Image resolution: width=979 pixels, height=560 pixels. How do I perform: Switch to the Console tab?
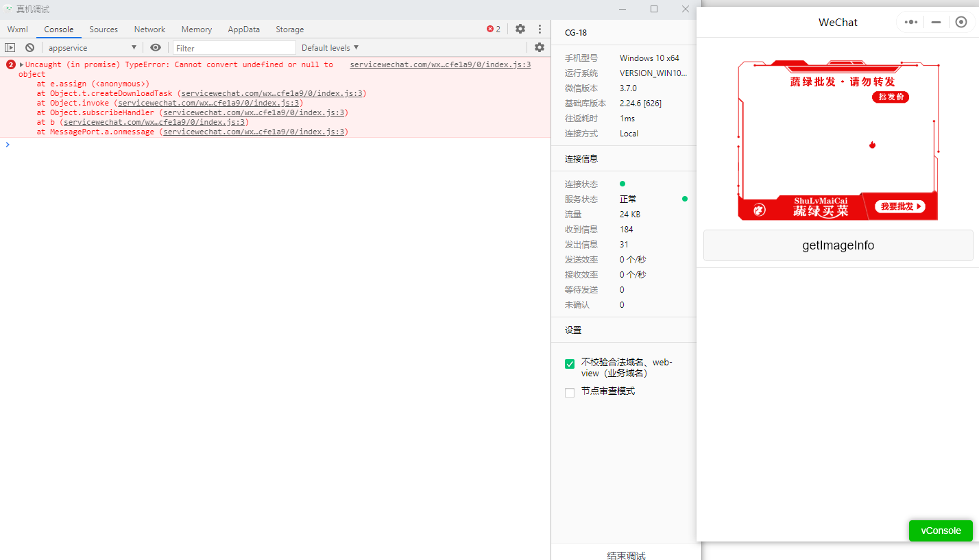point(59,29)
